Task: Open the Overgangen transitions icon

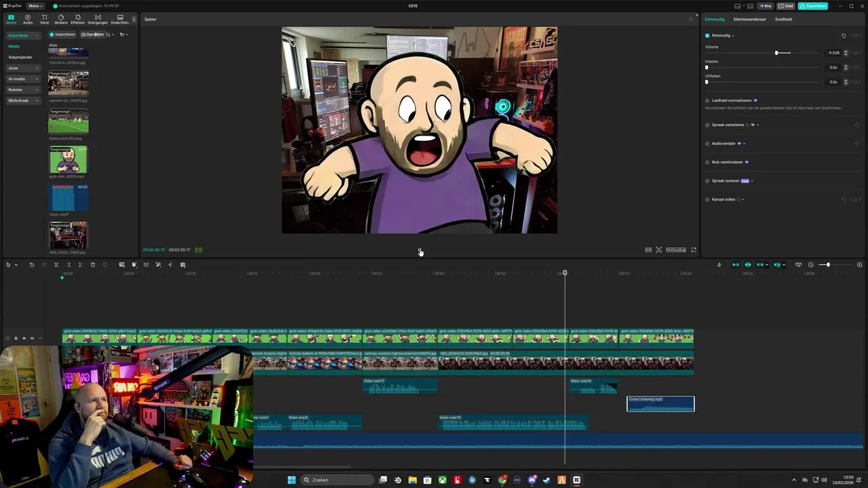Action: coord(98,19)
